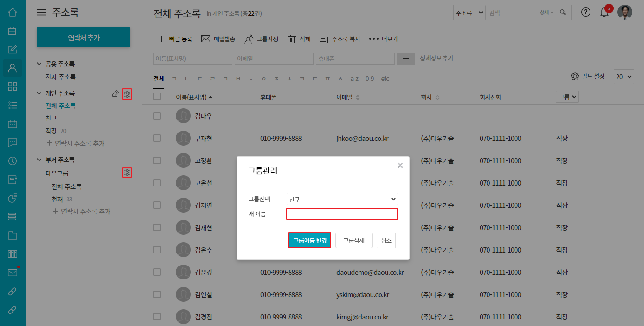Click the gear icon beside 개인 주소록
Screen dimensions: 644x326
[127, 94]
